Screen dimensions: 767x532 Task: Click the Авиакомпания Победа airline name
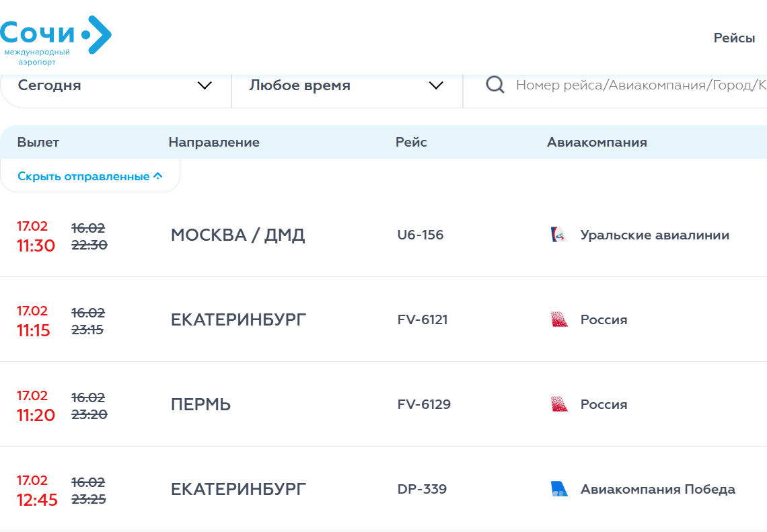point(657,490)
